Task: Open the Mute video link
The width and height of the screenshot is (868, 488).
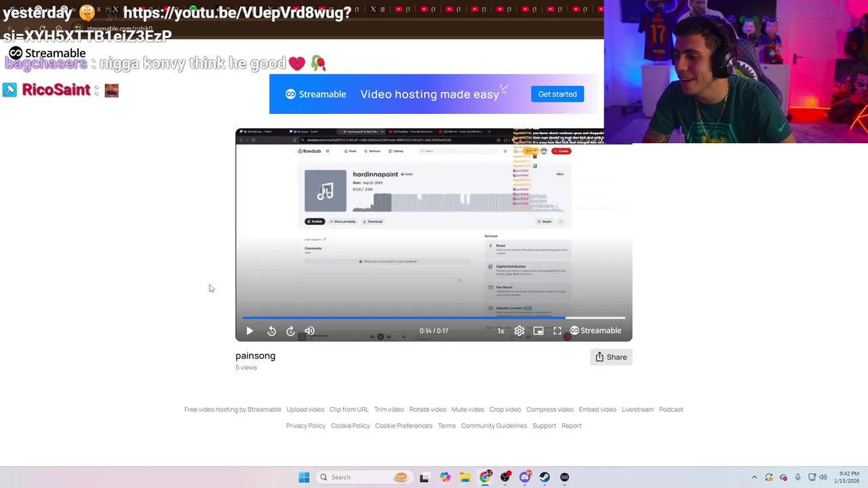Action: pos(468,409)
